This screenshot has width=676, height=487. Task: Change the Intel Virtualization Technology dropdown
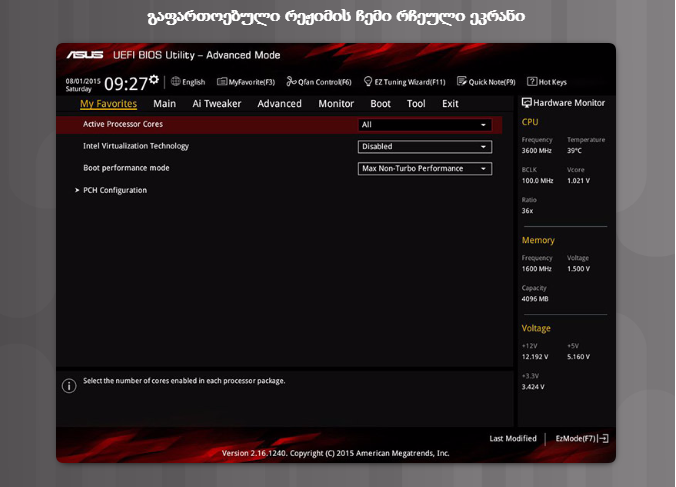(x=425, y=146)
